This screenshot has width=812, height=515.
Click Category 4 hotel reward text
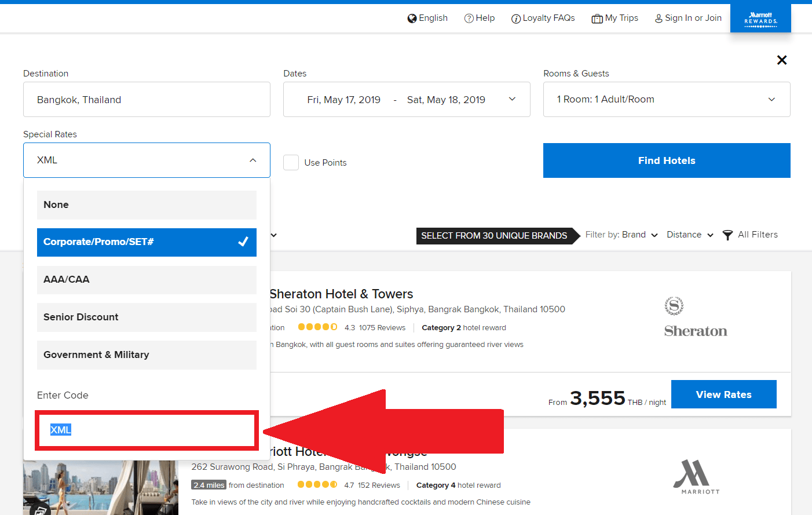pos(459,485)
